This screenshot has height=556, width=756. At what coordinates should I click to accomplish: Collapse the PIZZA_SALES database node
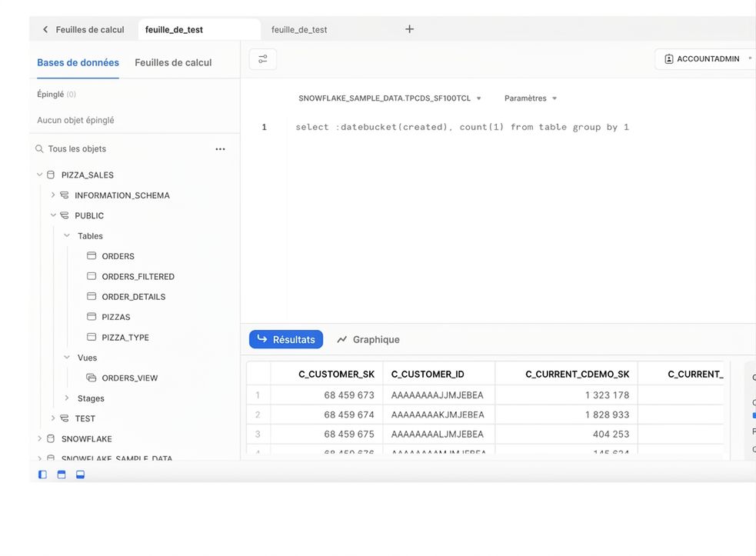pos(39,175)
